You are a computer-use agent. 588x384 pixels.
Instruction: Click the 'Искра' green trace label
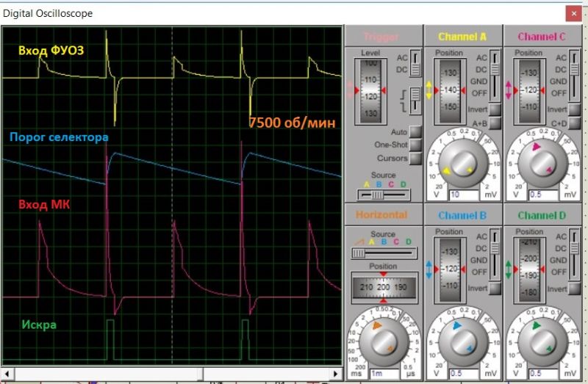click(x=39, y=325)
